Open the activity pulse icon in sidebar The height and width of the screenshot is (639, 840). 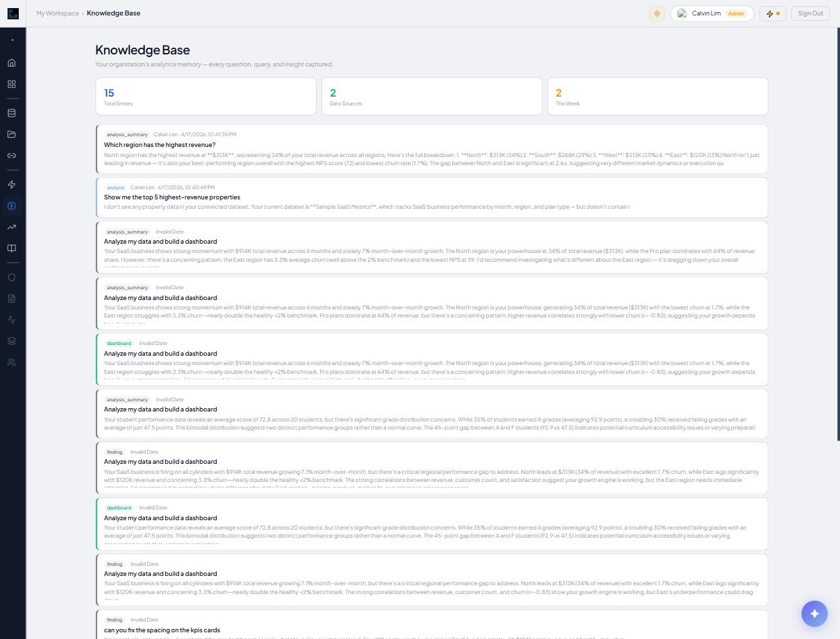(11, 320)
